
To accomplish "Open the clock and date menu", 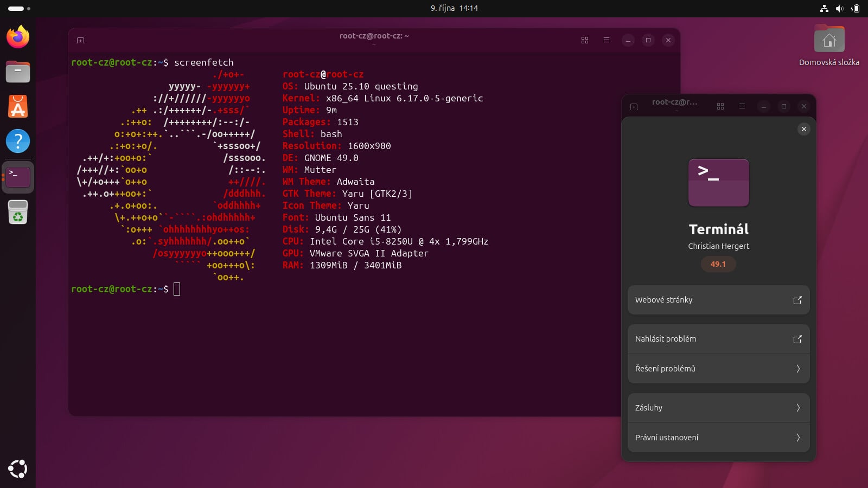I will click(x=454, y=8).
